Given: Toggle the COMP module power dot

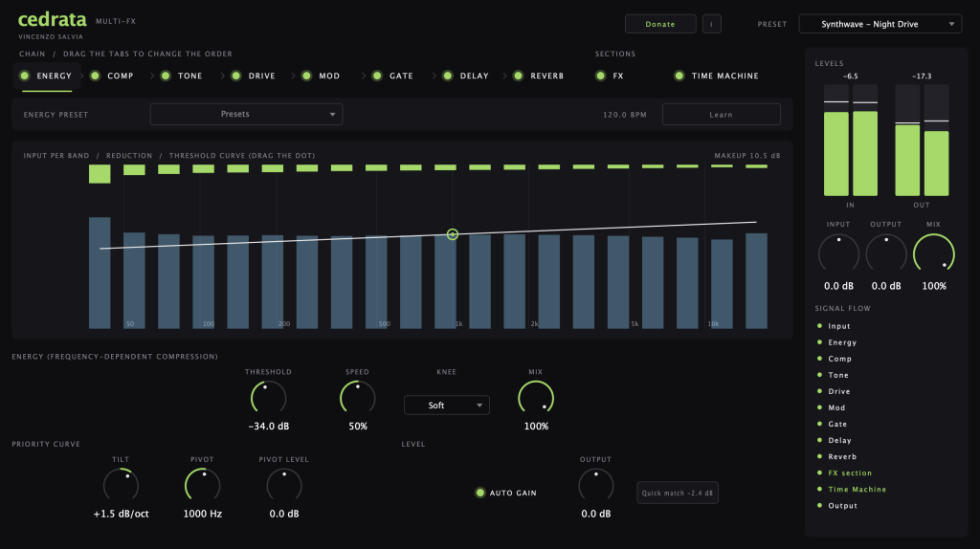Looking at the screenshot, I should tap(95, 76).
